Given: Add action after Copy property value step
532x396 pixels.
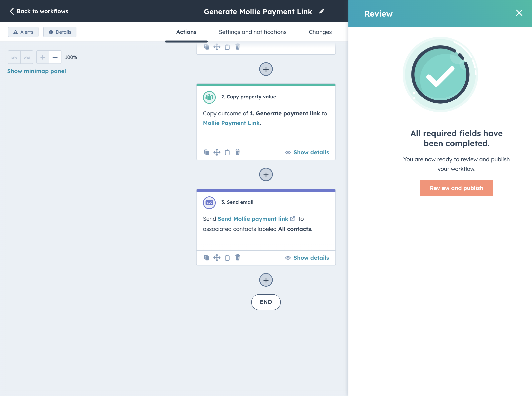Looking at the screenshot, I should click(266, 174).
